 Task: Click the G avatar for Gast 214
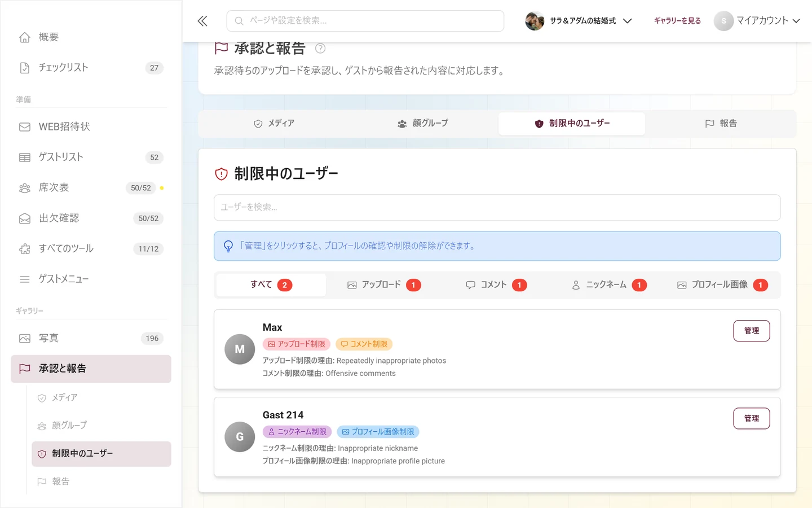coord(240,437)
